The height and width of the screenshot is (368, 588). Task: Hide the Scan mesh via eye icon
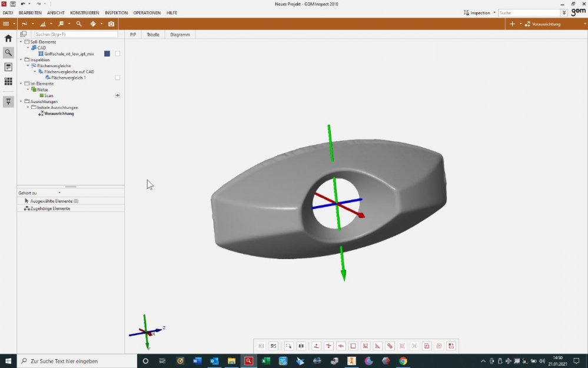(118, 95)
